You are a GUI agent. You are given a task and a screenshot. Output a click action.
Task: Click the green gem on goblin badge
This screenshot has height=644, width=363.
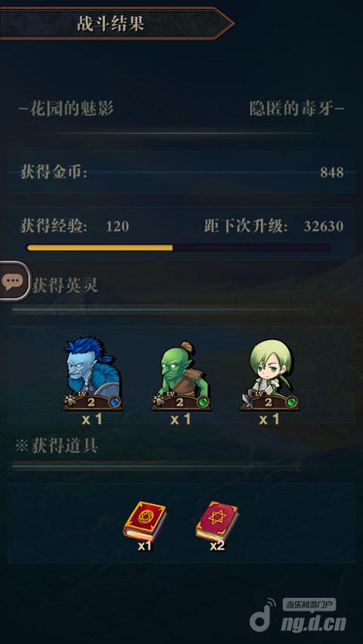[202, 401]
